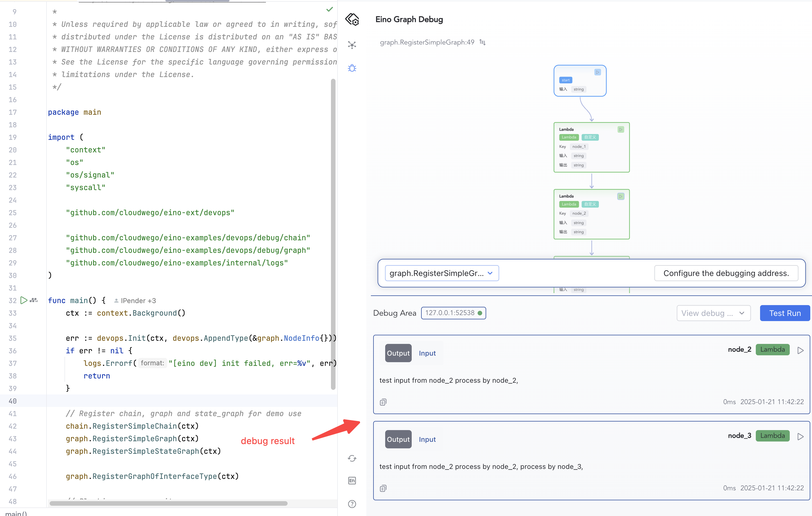Screen dimensions: 812x516
Task: Click the bug debug icon in sidebar
Action: (352, 68)
